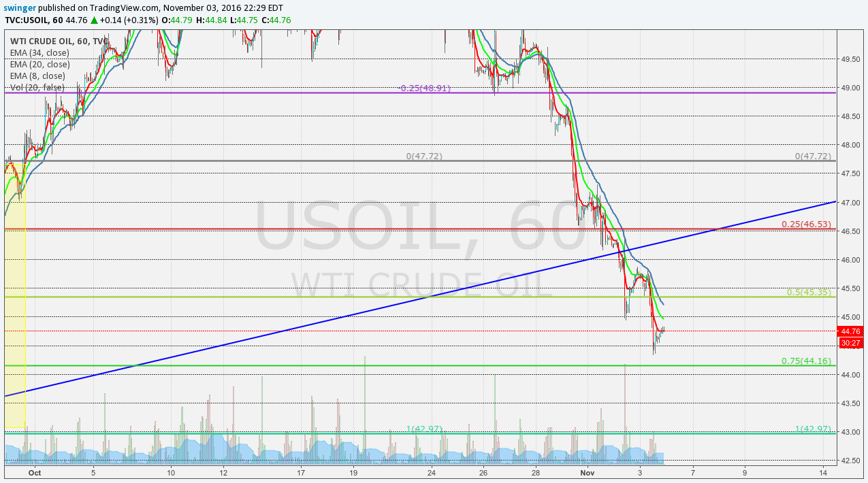The width and height of the screenshot is (868, 483).
Task: Click price axis value "45.00"
Action: [850, 317]
